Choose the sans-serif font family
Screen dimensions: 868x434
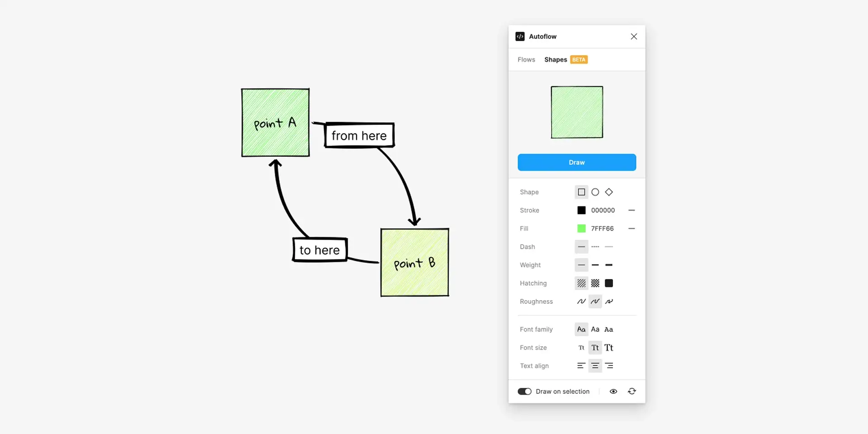point(595,330)
